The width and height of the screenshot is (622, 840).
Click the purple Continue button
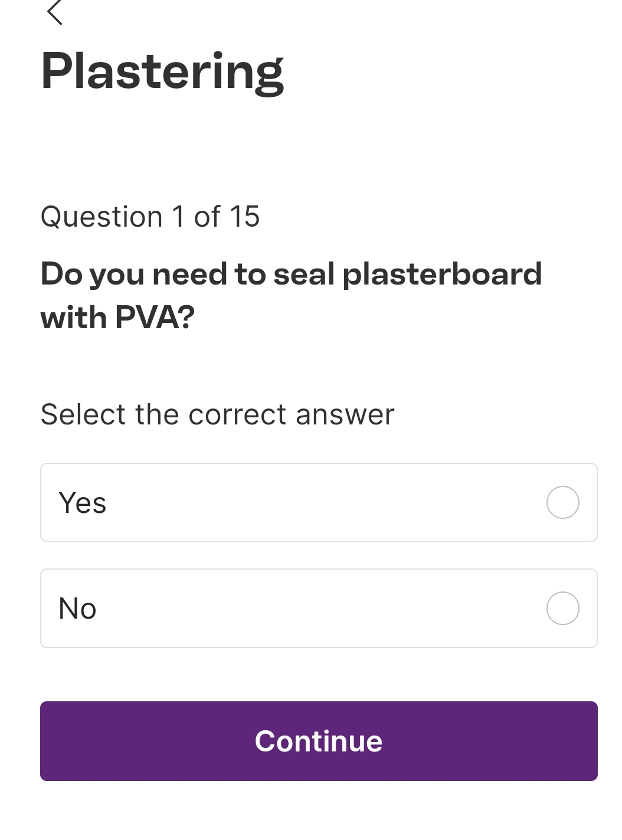click(319, 741)
